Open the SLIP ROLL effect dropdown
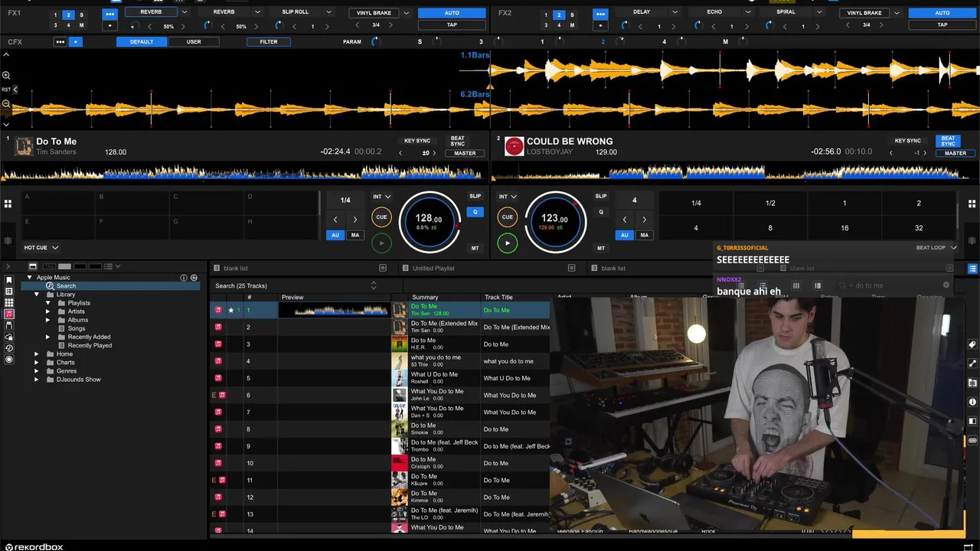Screen dimensions: 980x551 (328, 12)
